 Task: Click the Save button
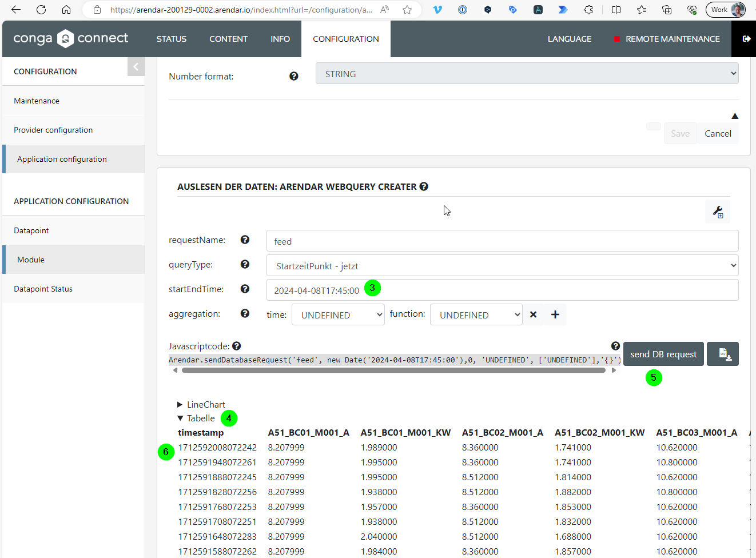click(x=680, y=133)
